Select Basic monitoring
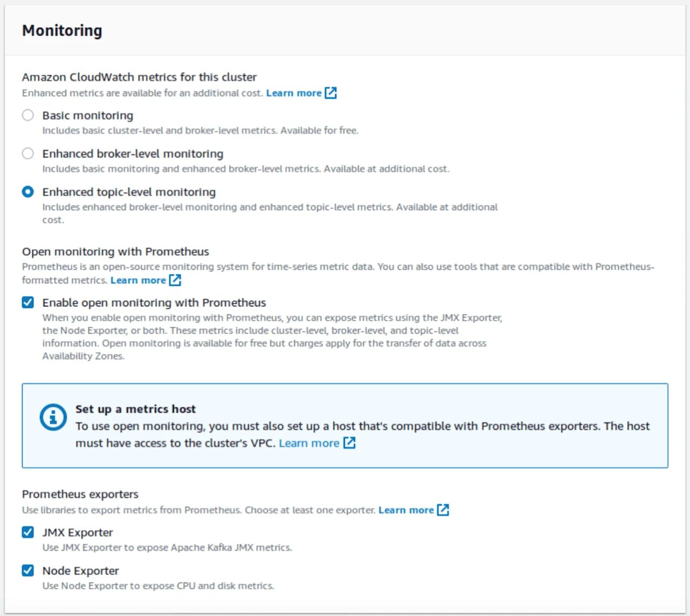The width and height of the screenshot is (690, 616). click(27, 115)
